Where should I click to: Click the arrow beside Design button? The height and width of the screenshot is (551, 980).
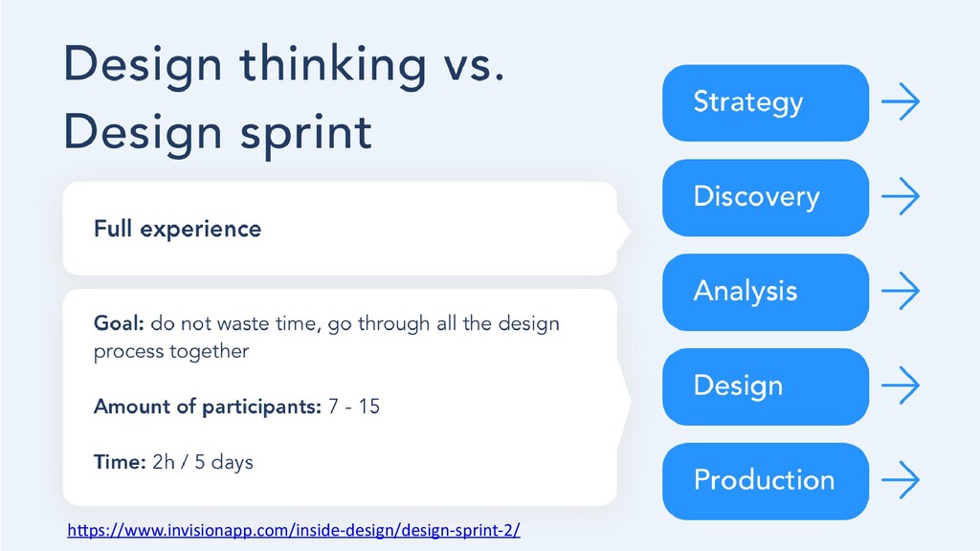[901, 385]
